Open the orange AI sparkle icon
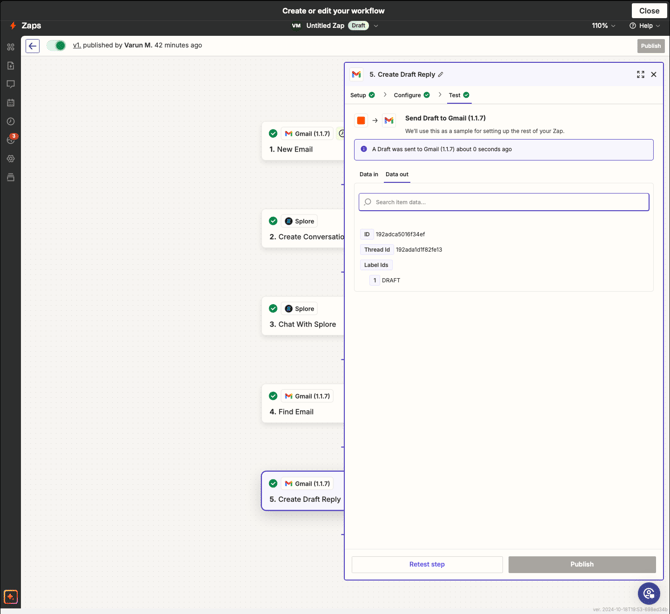 (11, 596)
